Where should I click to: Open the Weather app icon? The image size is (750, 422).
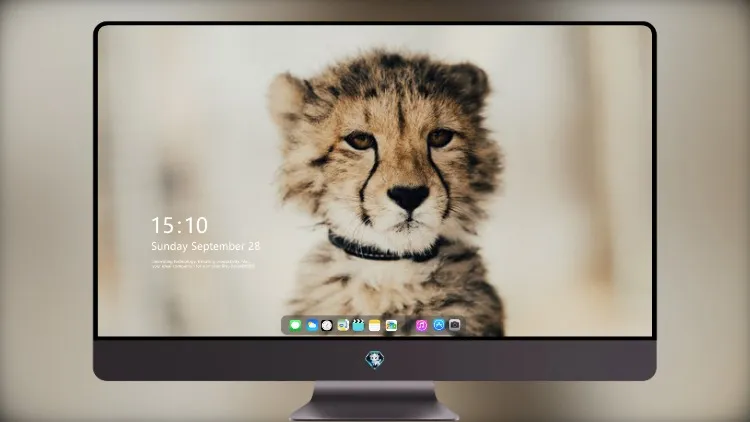point(312,325)
